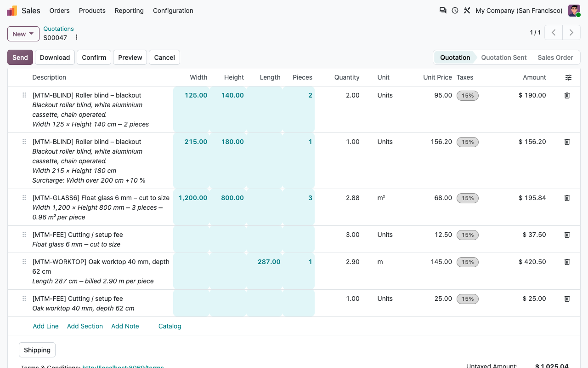
Task: Open the Products menu
Action: pyautogui.click(x=92, y=11)
